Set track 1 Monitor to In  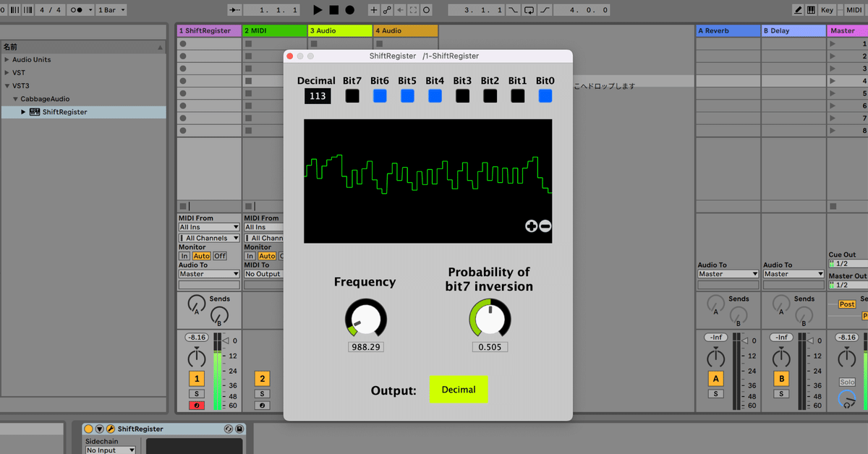pos(184,256)
